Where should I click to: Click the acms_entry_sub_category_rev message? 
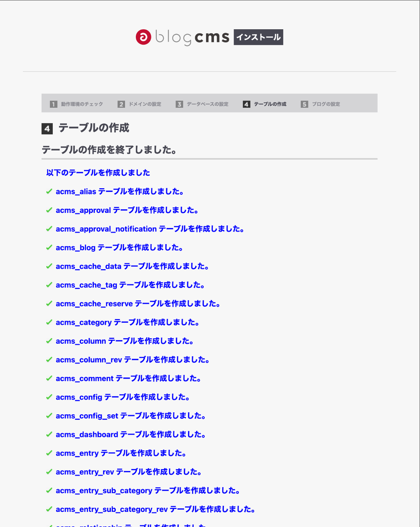pyautogui.click(x=155, y=509)
